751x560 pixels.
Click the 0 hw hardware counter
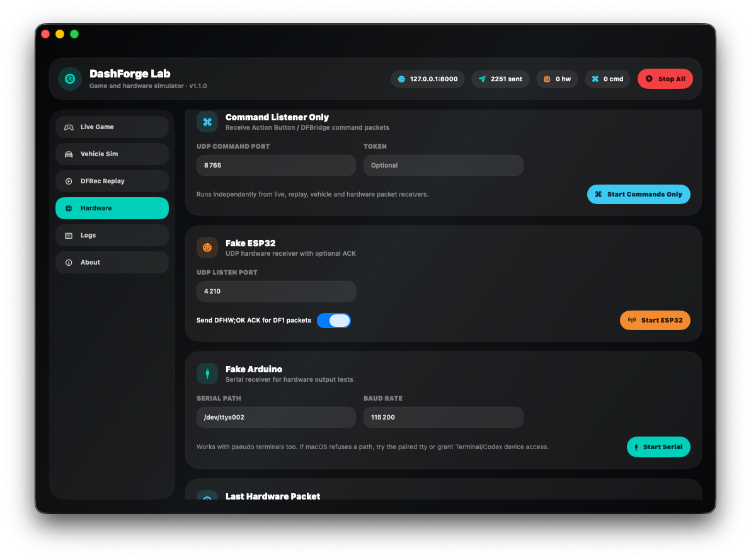tap(557, 79)
